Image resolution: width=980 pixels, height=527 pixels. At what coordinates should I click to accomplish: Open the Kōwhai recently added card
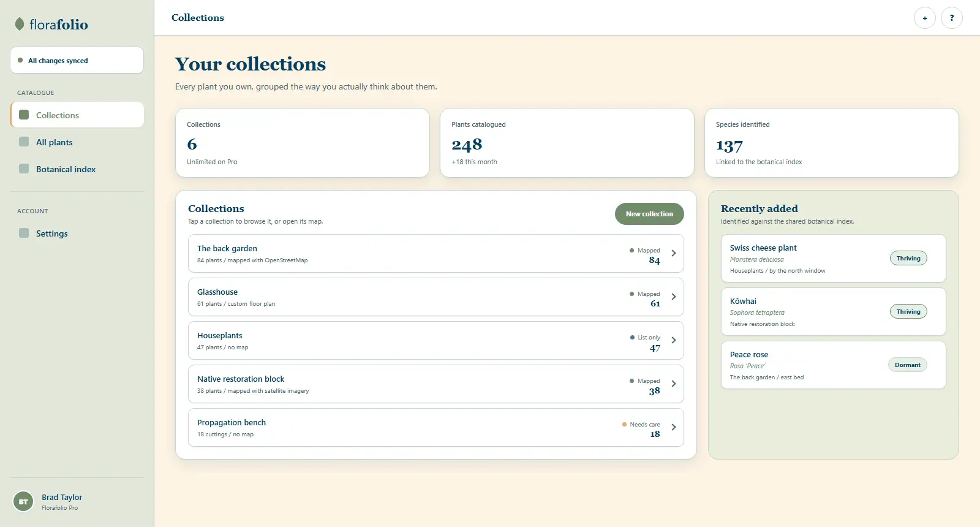(x=834, y=312)
